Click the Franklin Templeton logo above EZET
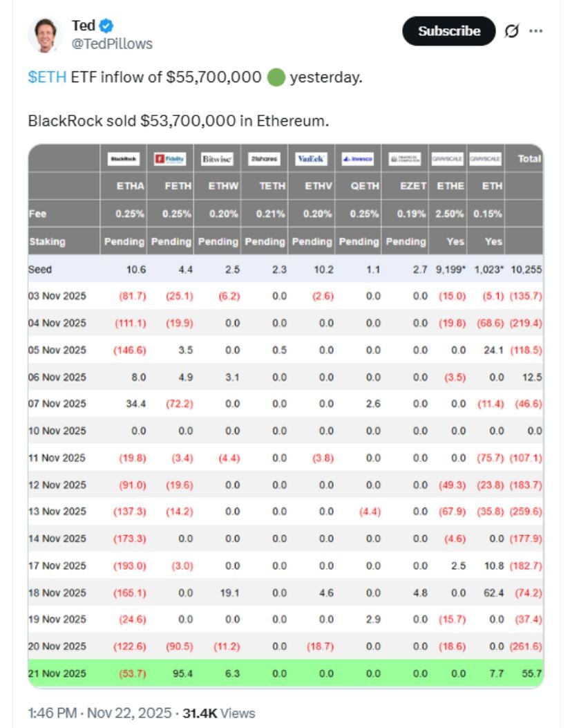Viewport: 570px width, 728px height. click(x=405, y=159)
